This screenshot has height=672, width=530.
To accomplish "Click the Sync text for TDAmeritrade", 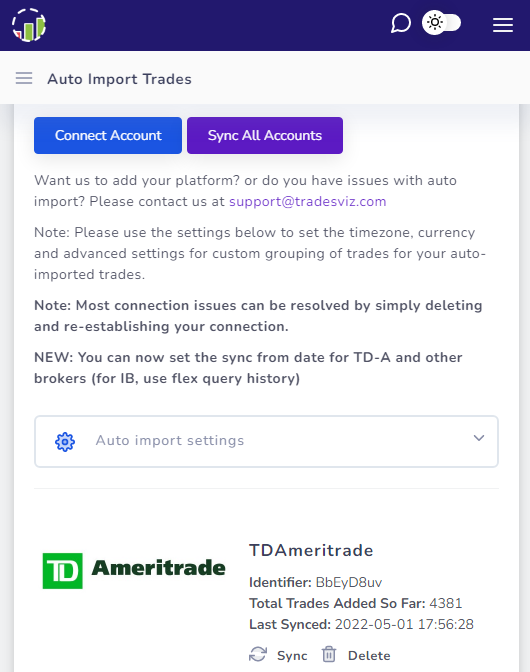I will coord(292,656).
